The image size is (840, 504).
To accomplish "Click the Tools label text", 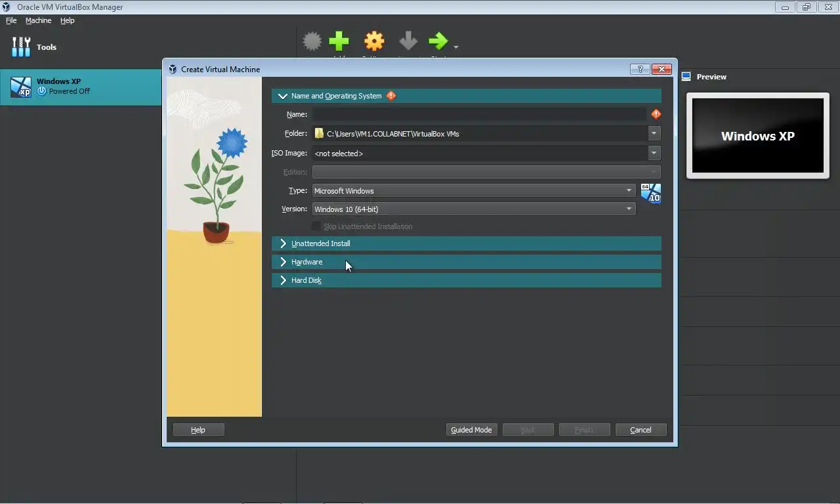I will point(47,47).
